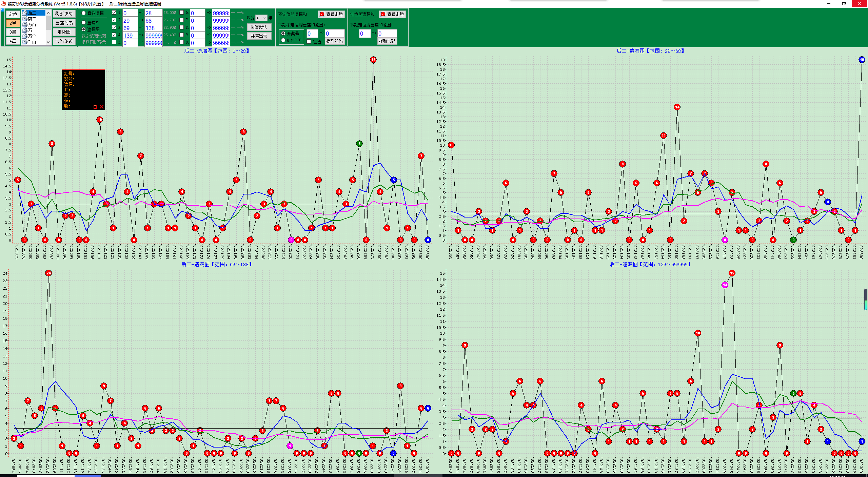Close the black info popup with red X
This screenshot has width=868, height=477.
101,107
